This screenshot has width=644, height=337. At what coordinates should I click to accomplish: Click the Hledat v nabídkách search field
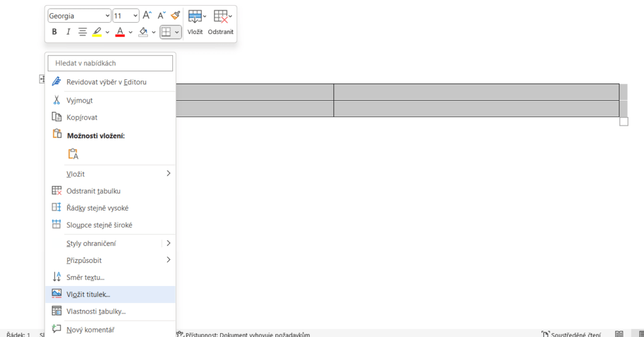110,63
